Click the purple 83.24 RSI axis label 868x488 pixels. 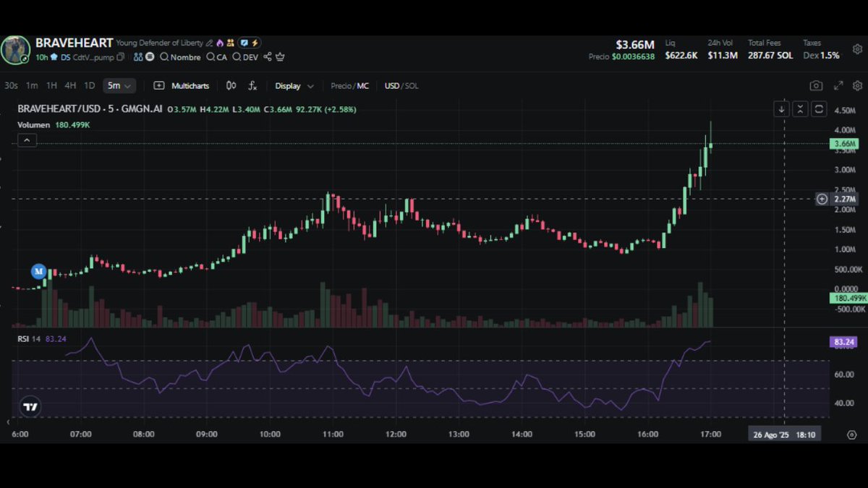pyautogui.click(x=844, y=341)
